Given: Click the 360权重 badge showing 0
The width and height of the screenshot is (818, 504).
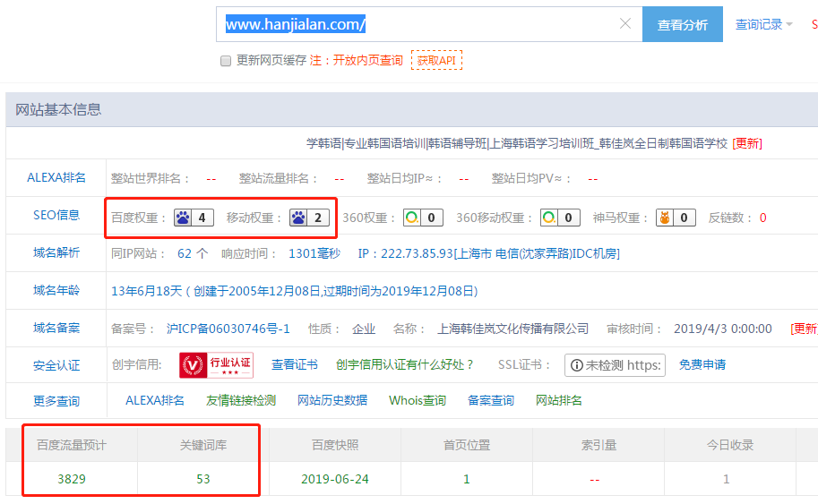Looking at the screenshot, I should click(423, 218).
